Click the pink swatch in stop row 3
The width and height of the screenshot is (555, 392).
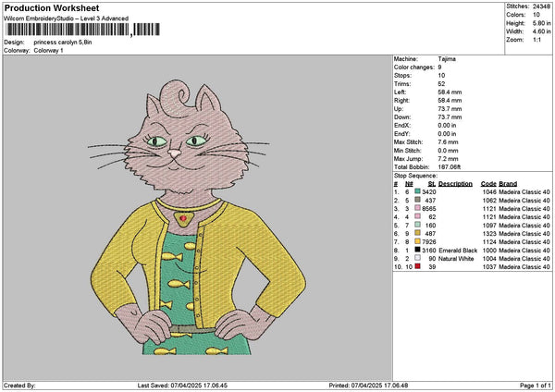click(x=418, y=208)
